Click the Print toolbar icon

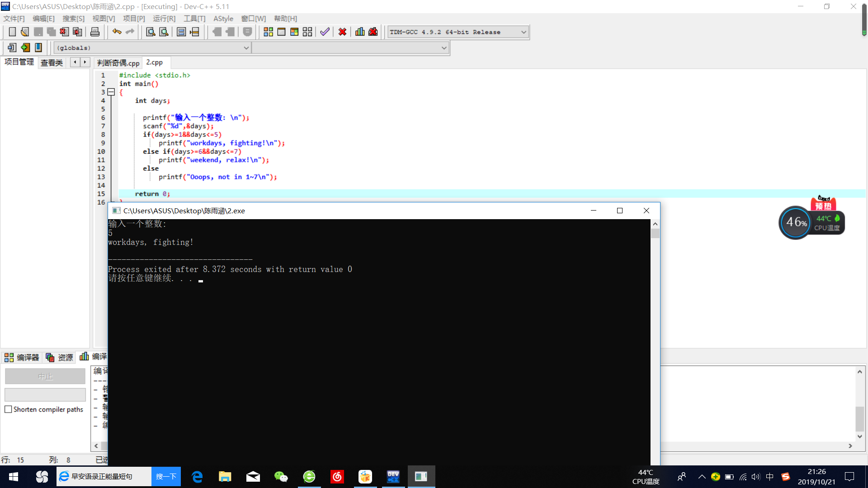(95, 32)
